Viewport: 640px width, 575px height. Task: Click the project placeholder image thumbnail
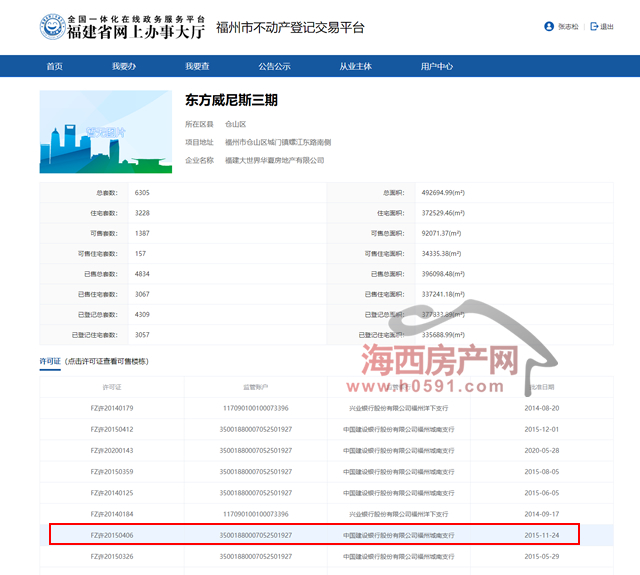click(106, 132)
